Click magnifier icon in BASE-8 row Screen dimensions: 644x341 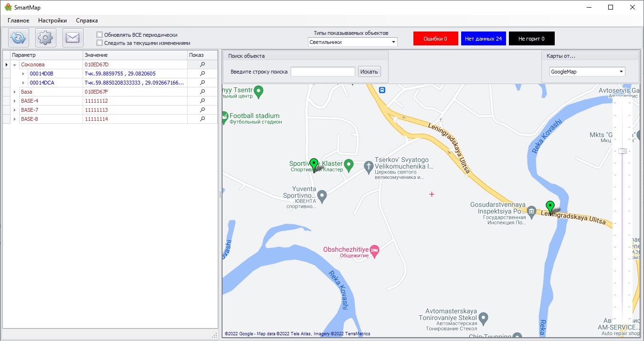pos(202,119)
